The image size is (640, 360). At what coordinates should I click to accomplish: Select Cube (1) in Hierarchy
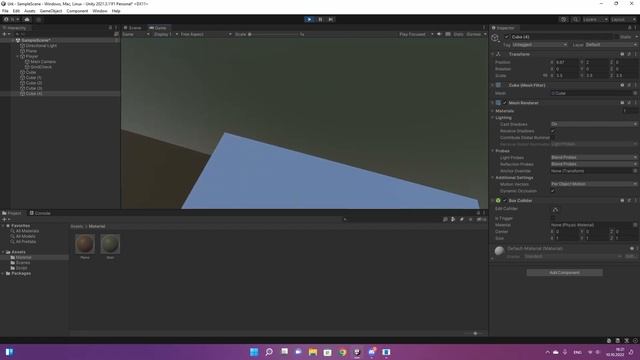point(33,78)
